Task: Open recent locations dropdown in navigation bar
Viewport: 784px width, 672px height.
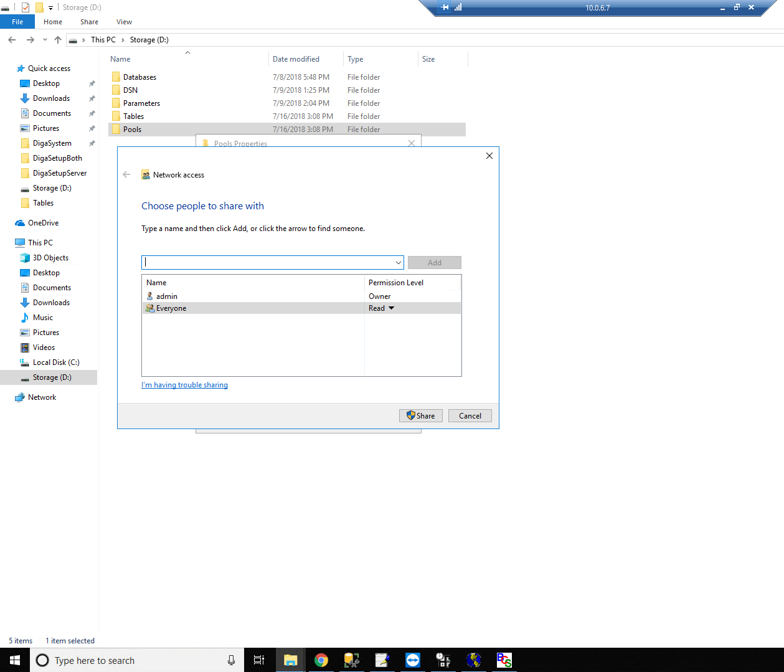Action: click(45, 40)
